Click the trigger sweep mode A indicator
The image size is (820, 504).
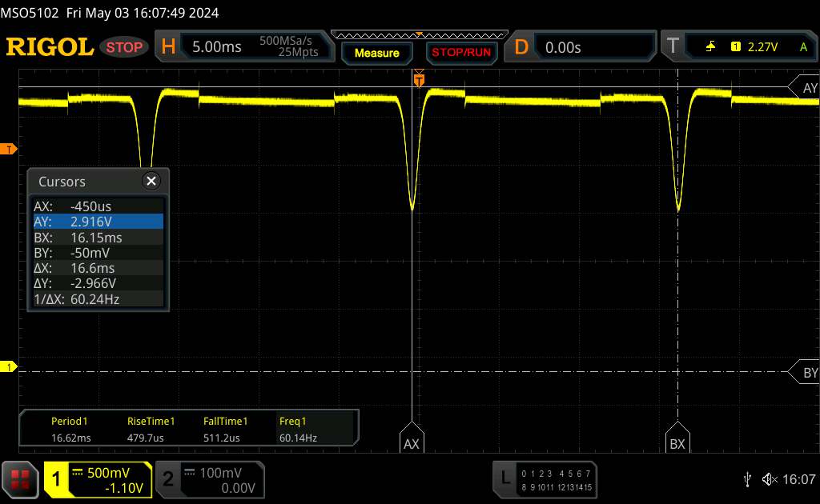[x=803, y=47]
